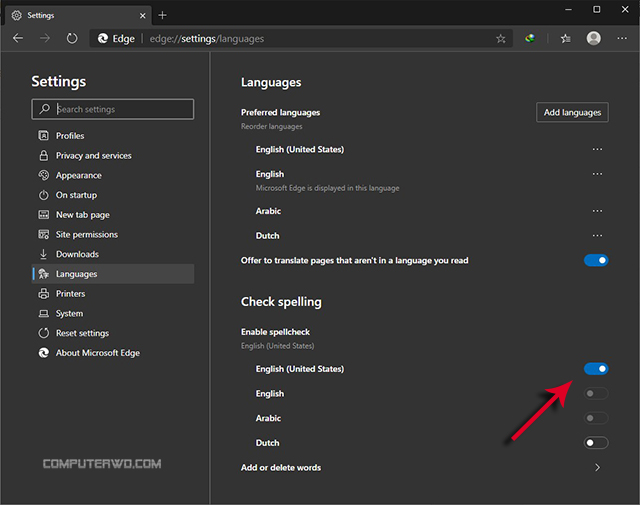
Task: Open Downloads settings
Action: pos(113,254)
